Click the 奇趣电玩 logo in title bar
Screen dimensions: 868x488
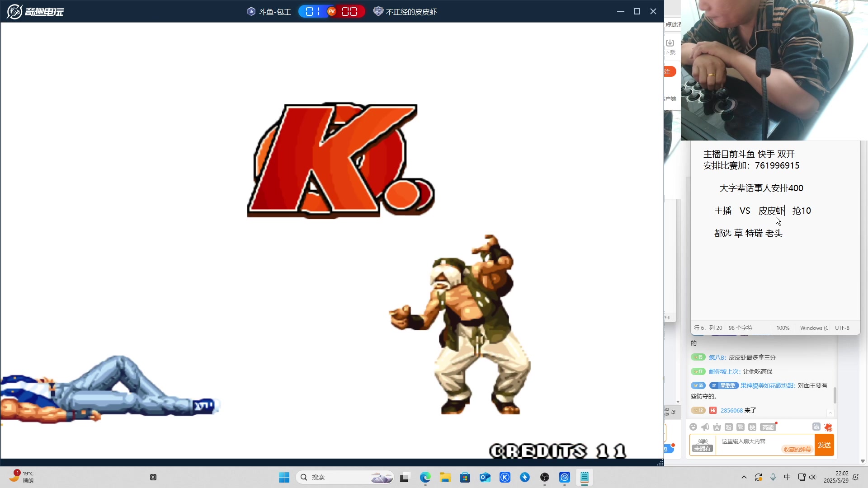[35, 11]
